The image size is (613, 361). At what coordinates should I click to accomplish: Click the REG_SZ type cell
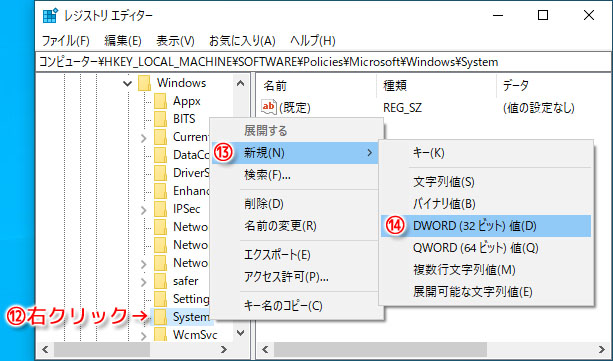402,108
